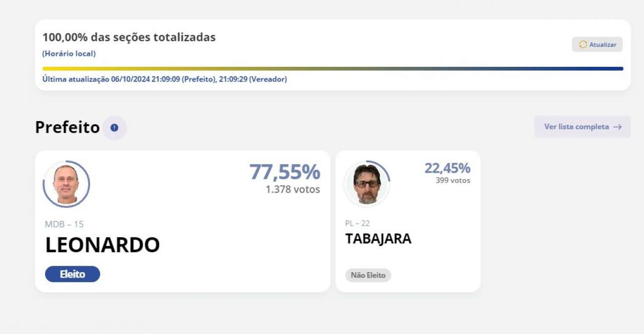Click the sections totalized progress bar
The width and height of the screenshot is (644, 334).
tap(333, 69)
